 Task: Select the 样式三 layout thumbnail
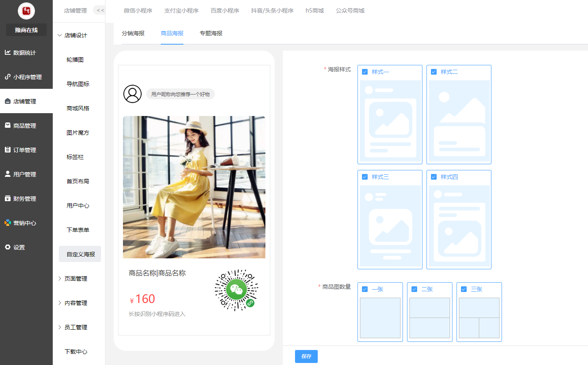[390, 226]
